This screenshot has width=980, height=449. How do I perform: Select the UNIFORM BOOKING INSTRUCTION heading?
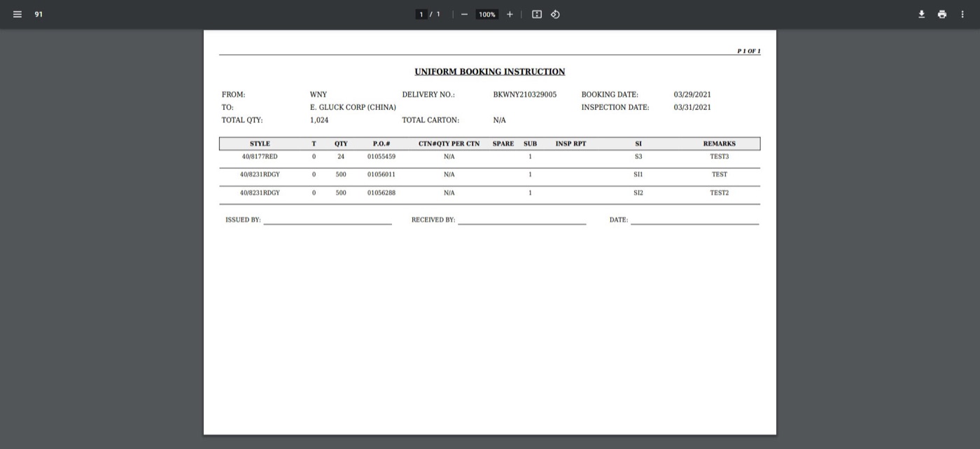(489, 71)
